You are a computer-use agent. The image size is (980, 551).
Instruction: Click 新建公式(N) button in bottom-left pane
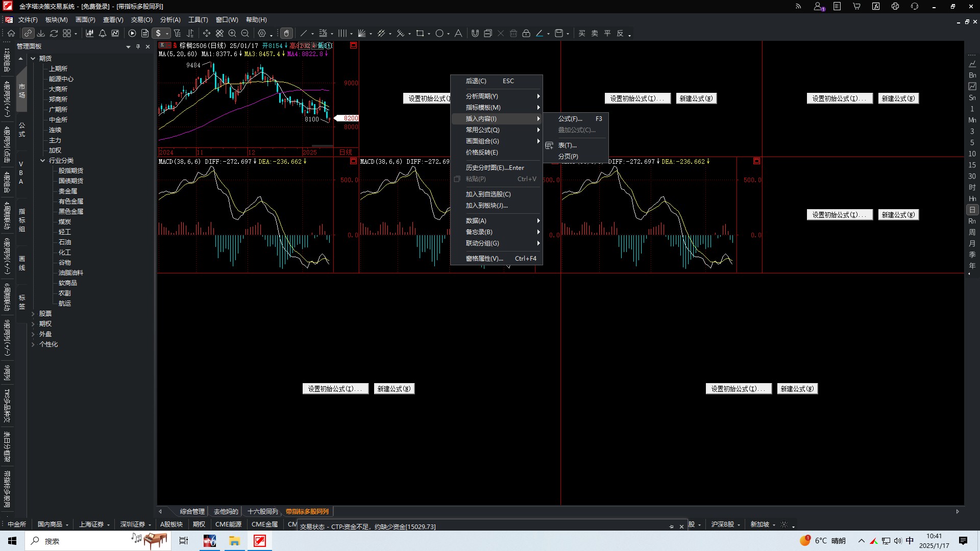click(x=394, y=389)
